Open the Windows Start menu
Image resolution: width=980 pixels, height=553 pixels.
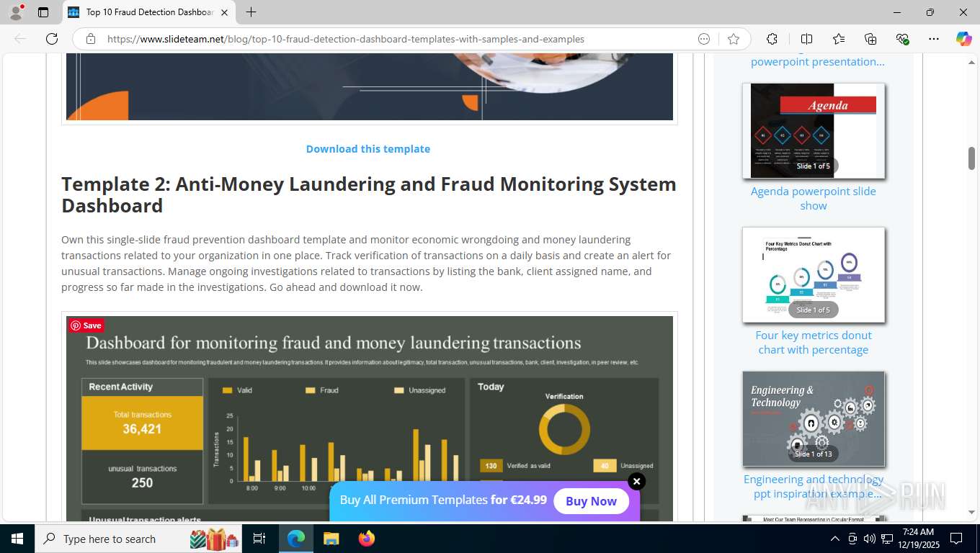click(x=17, y=539)
